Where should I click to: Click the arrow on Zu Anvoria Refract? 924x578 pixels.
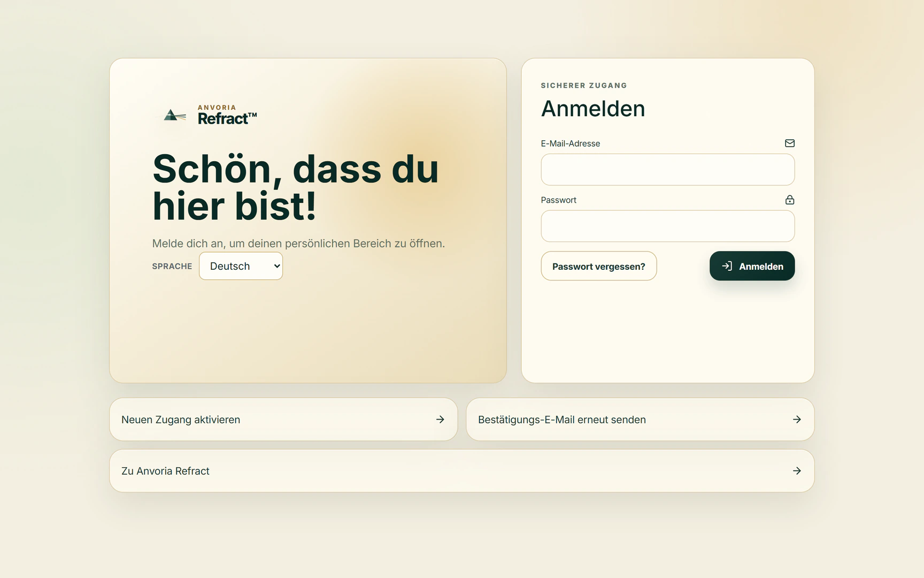click(797, 471)
